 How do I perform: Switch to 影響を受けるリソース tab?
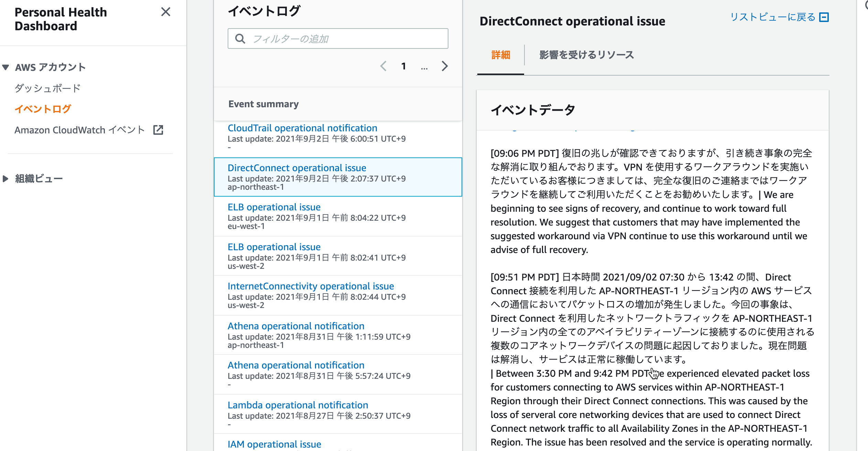tap(586, 55)
